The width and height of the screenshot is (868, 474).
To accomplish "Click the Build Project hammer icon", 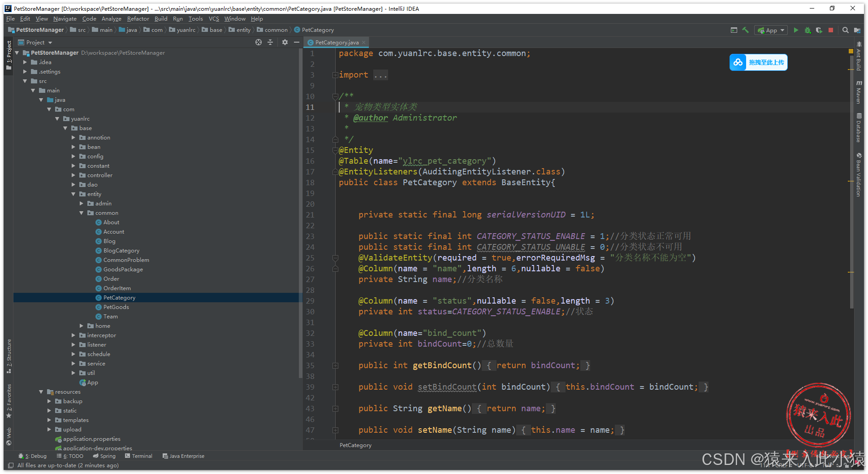I will (746, 30).
